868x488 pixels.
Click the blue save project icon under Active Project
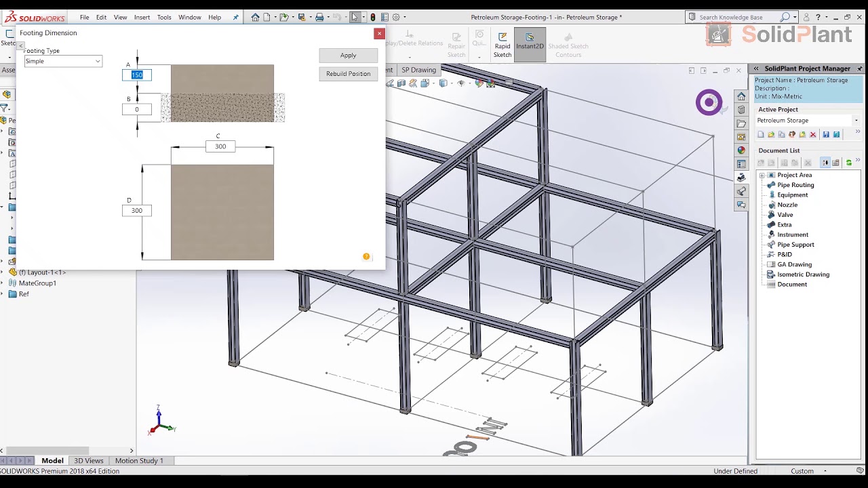(826, 134)
